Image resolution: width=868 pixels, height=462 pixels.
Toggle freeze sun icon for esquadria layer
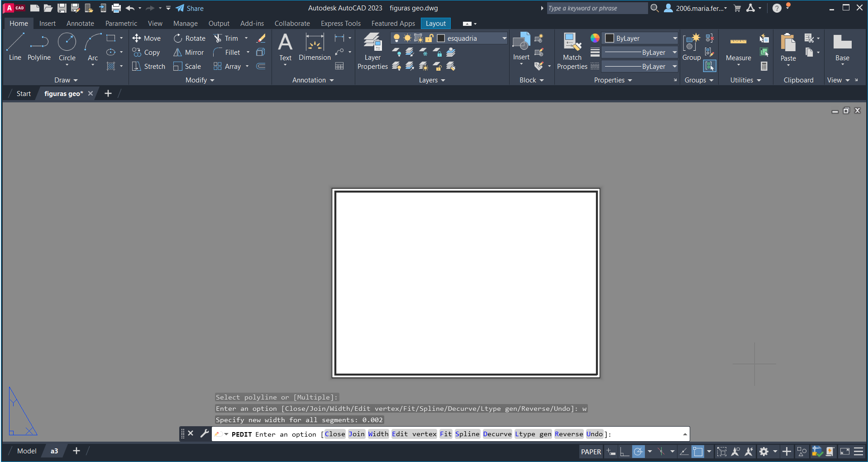(407, 38)
